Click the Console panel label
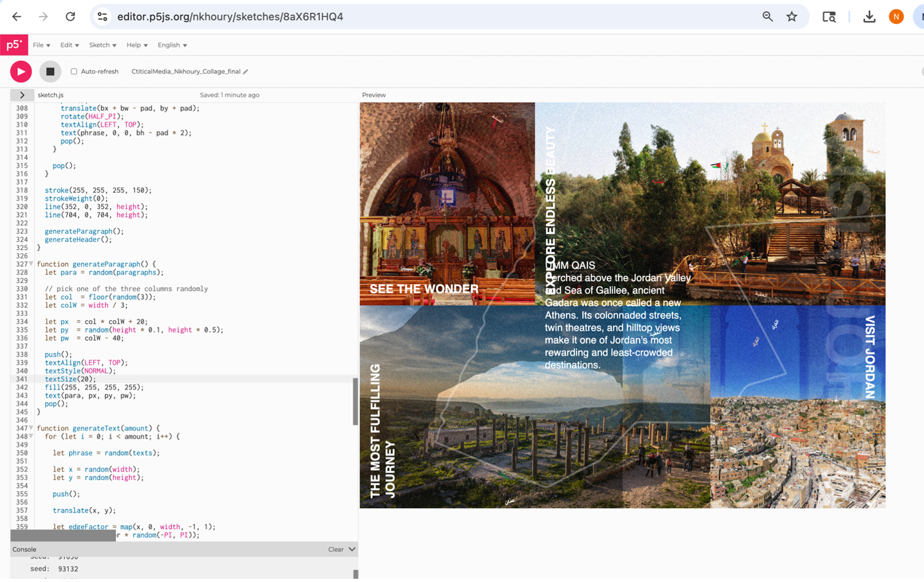 pyautogui.click(x=24, y=550)
